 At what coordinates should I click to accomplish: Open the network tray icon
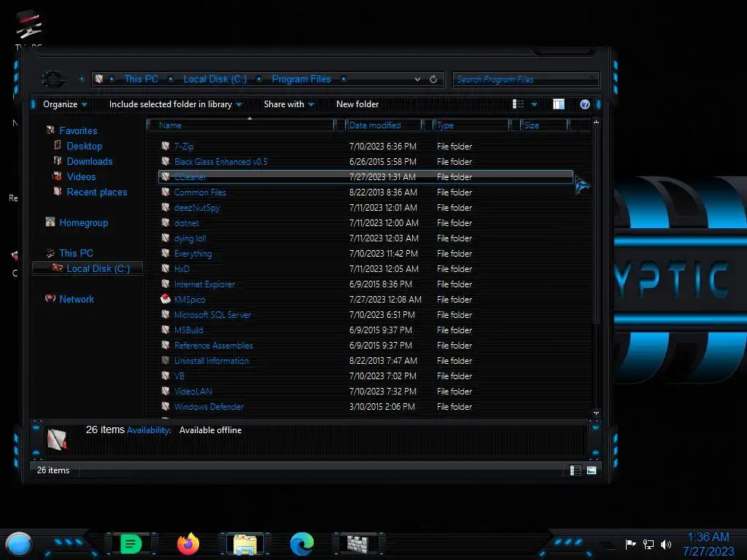649,544
